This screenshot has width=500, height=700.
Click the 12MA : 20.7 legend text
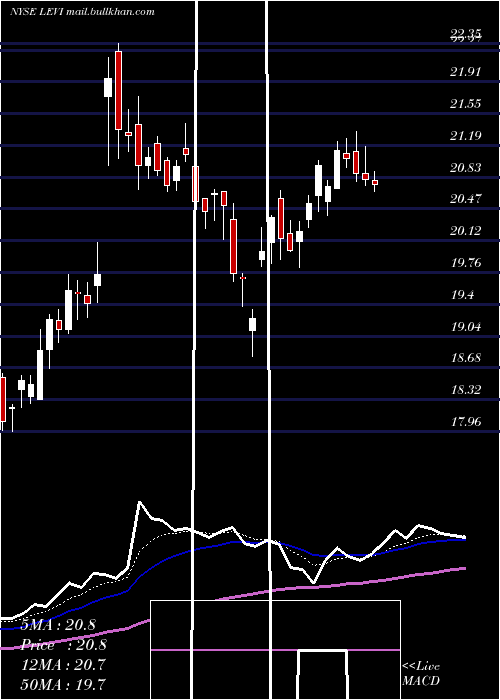[x=64, y=665]
